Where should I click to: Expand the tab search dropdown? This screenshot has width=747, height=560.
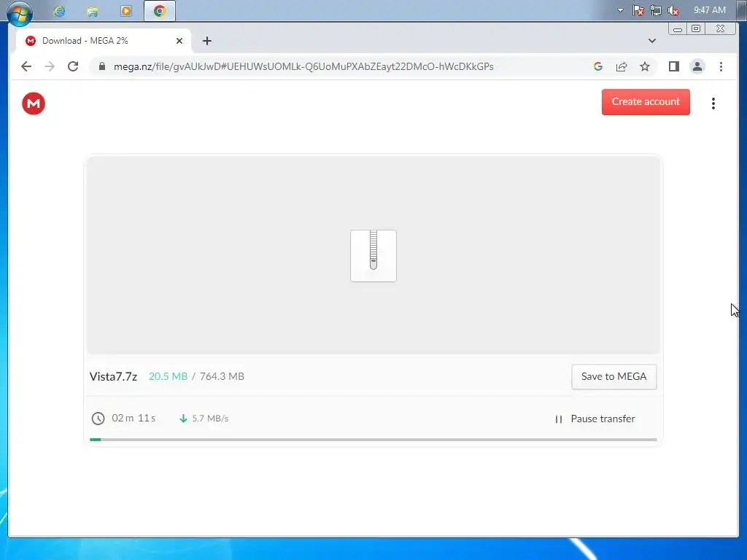pyautogui.click(x=652, y=41)
